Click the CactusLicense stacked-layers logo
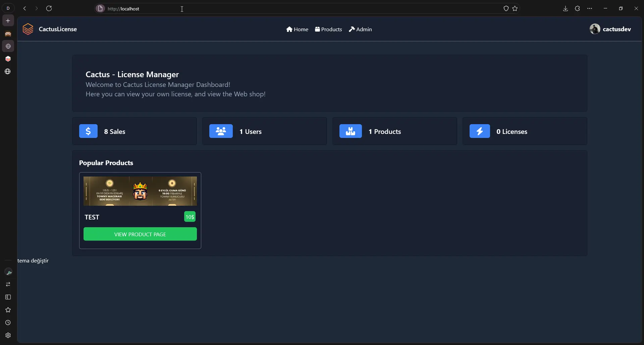Image resolution: width=644 pixels, height=345 pixels. pos(28,29)
